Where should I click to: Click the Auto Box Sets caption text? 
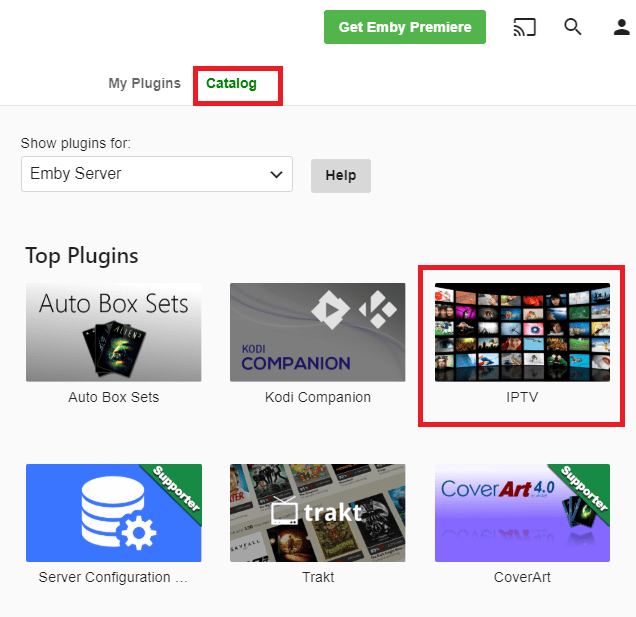114,397
